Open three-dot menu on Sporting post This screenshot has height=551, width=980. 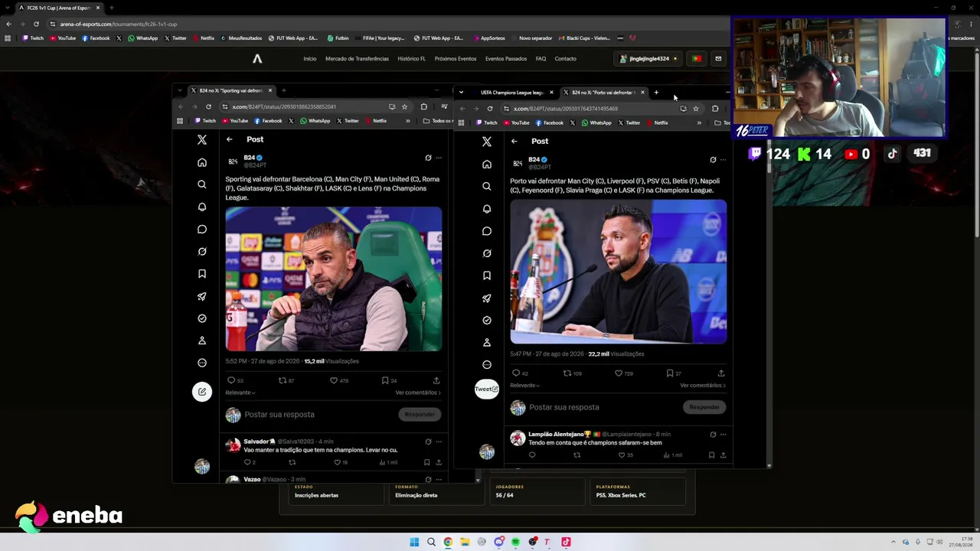pos(439,158)
